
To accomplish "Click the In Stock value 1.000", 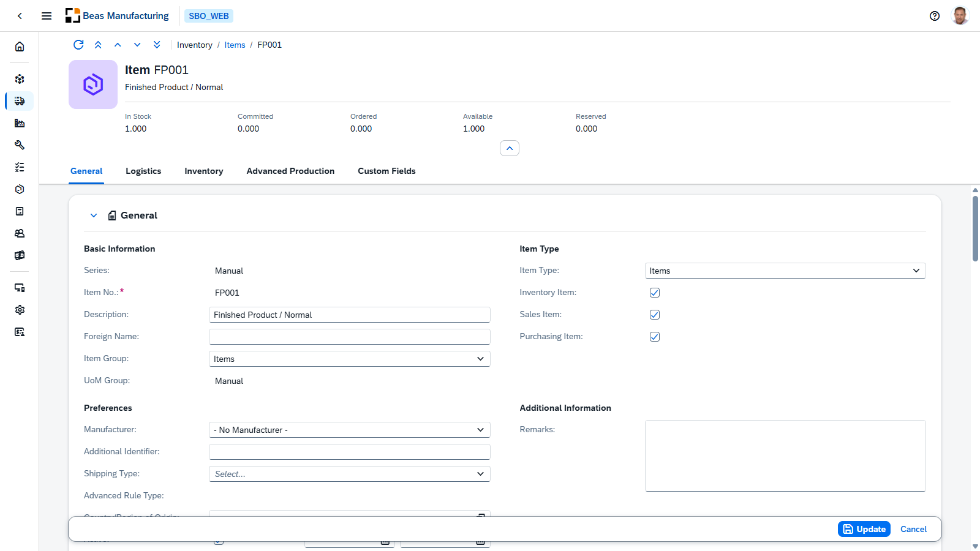I will pos(136,129).
